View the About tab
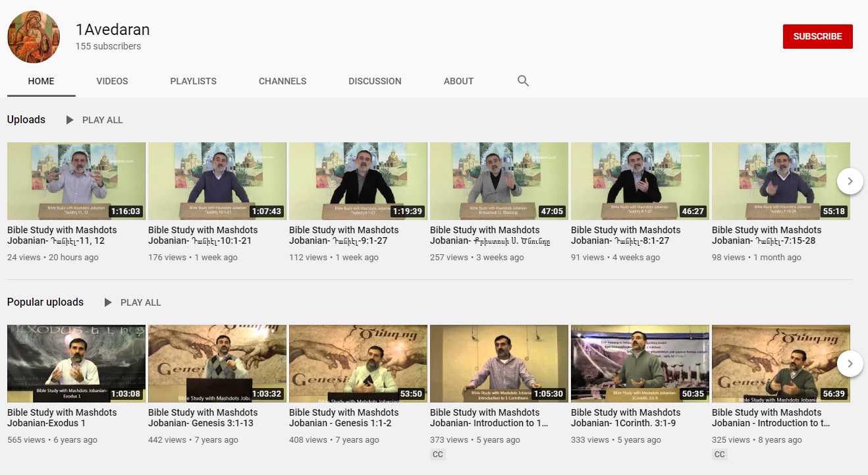Screen dimensions: 868x475 click(x=458, y=81)
